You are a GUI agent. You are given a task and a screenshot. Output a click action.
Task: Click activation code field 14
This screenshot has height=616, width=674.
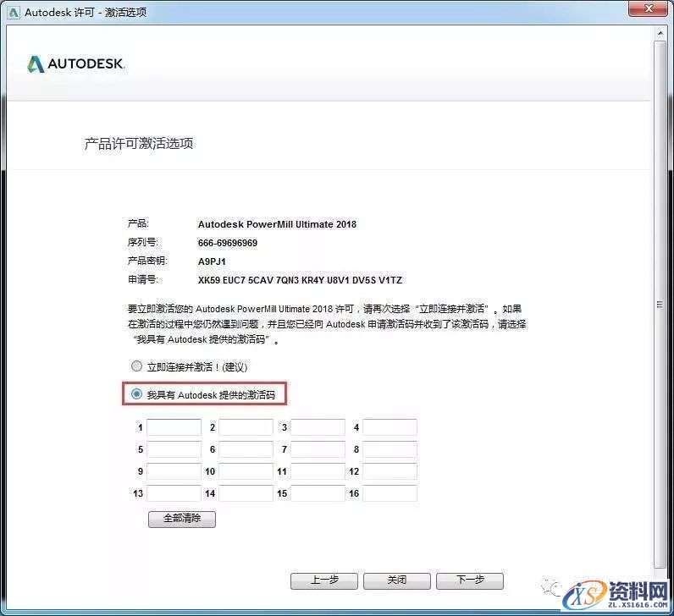click(246, 493)
